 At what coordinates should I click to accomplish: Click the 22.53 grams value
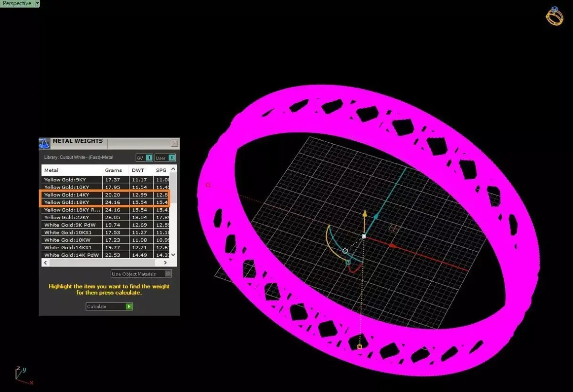tap(112, 255)
